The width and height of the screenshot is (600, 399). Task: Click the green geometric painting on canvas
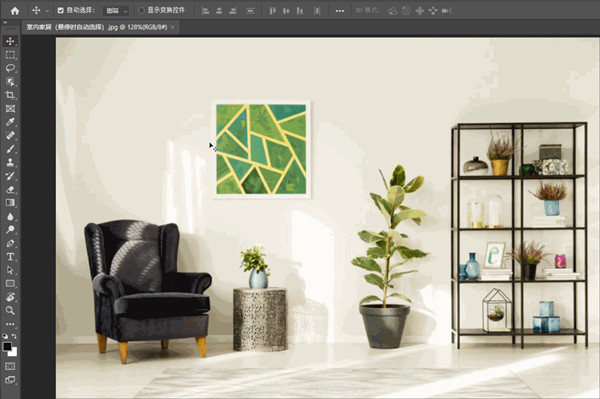pos(261,149)
